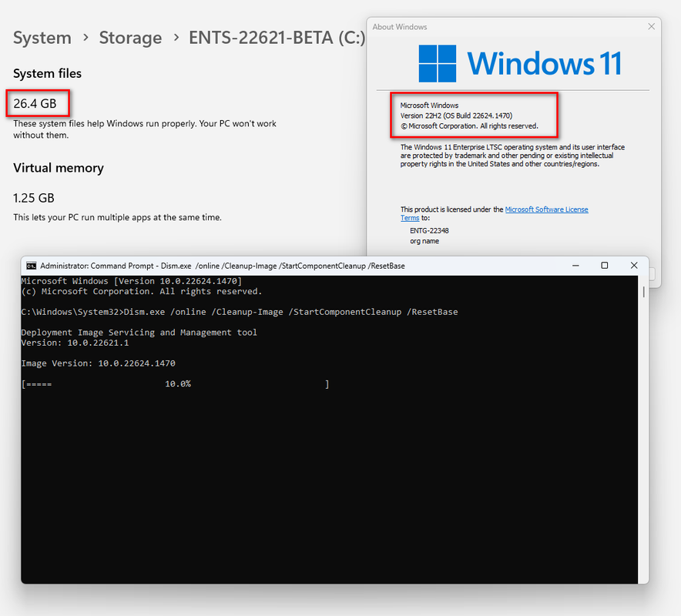Click the About Windows title text
The height and width of the screenshot is (616, 681).
click(400, 27)
